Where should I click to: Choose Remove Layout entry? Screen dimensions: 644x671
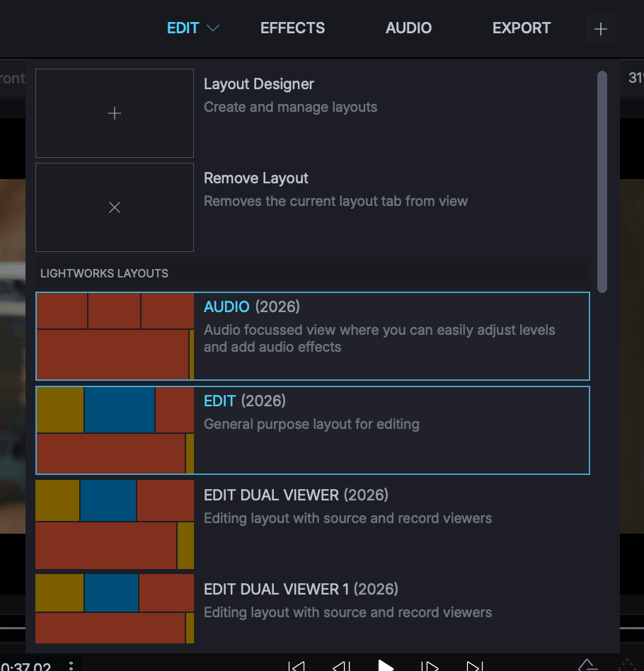point(312,207)
